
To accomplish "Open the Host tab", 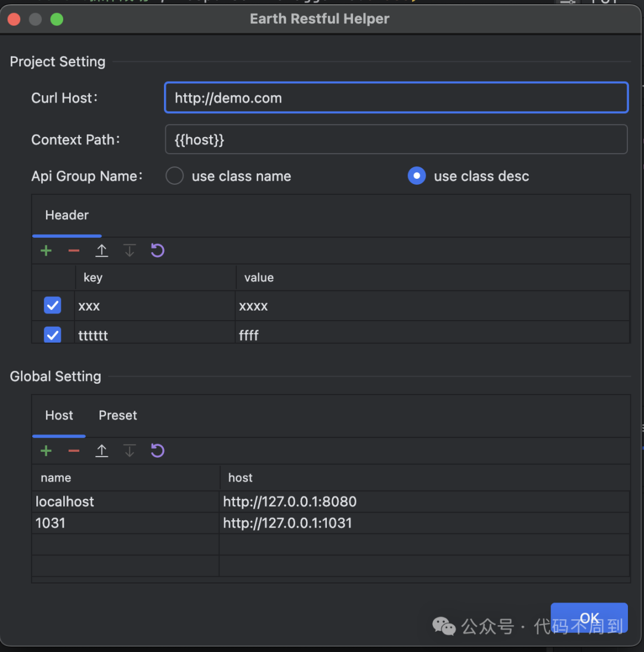I will click(x=58, y=415).
